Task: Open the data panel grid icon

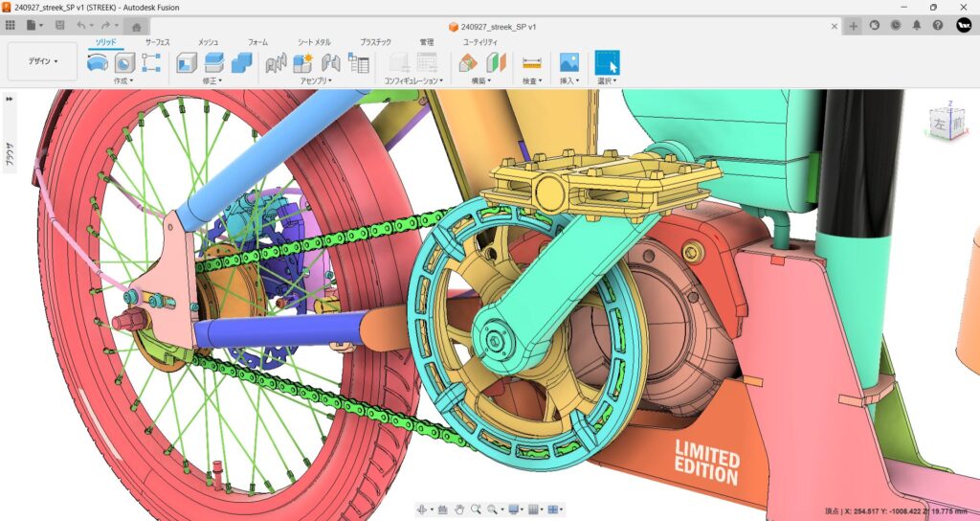Action: (x=10, y=26)
